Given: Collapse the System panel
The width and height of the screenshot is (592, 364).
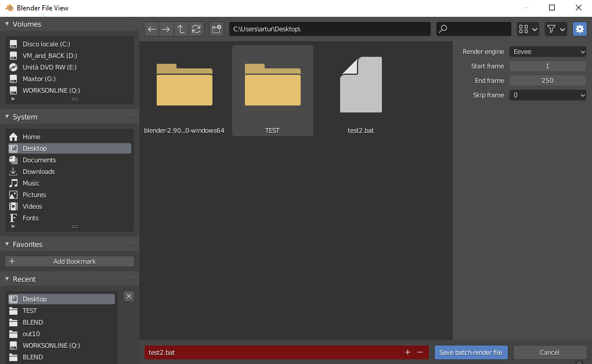Looking at the screenshot, I should coord(7,117).
